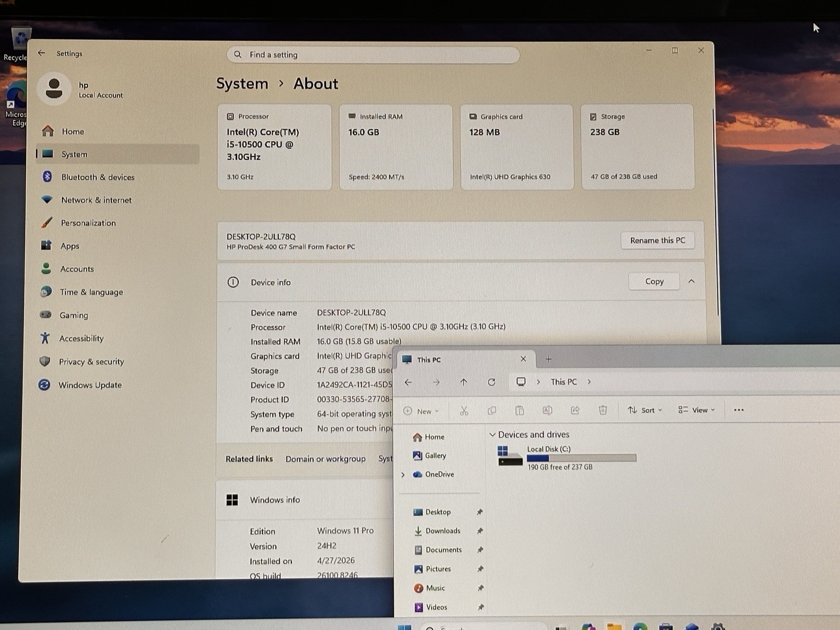
Task: Click the pin icon next to Desktop
Action: (x=479, y=512)
